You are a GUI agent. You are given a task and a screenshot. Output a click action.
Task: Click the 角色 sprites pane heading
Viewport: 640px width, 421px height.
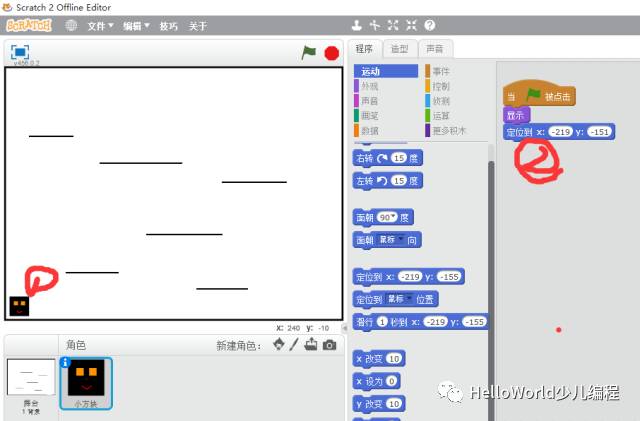pyautogui.click(x=76, y=345)
